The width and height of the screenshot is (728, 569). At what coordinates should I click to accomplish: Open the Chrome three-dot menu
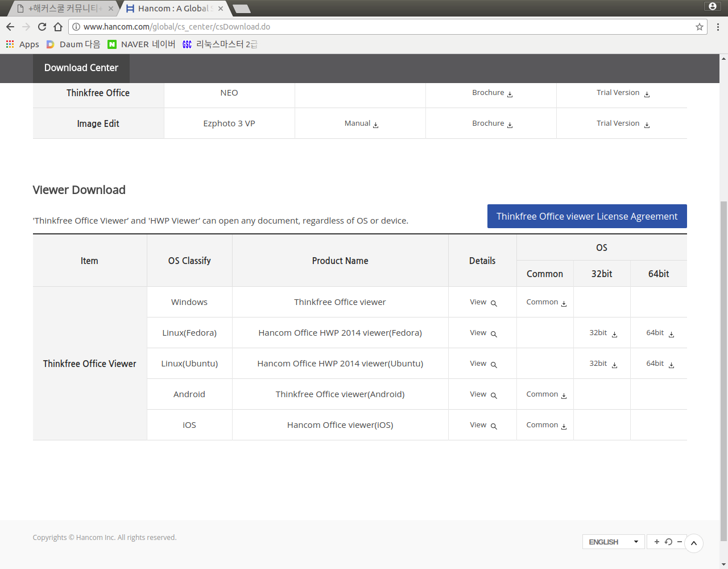click(x=718, y=27)
